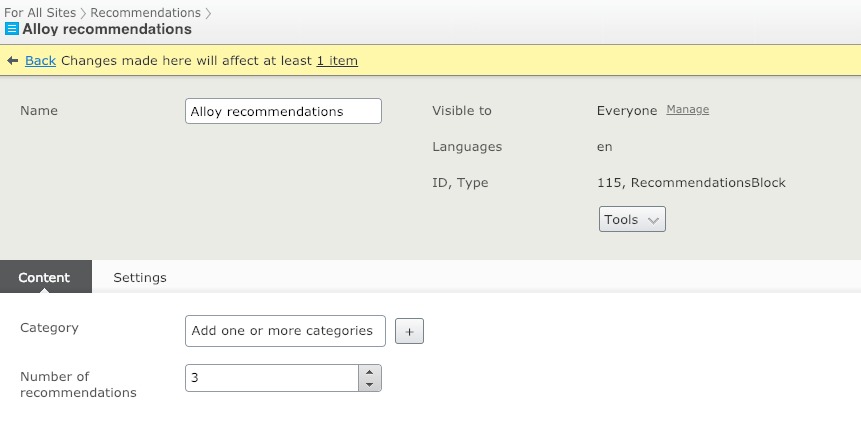Click the Number of recommendations value field

click(272, 378)
